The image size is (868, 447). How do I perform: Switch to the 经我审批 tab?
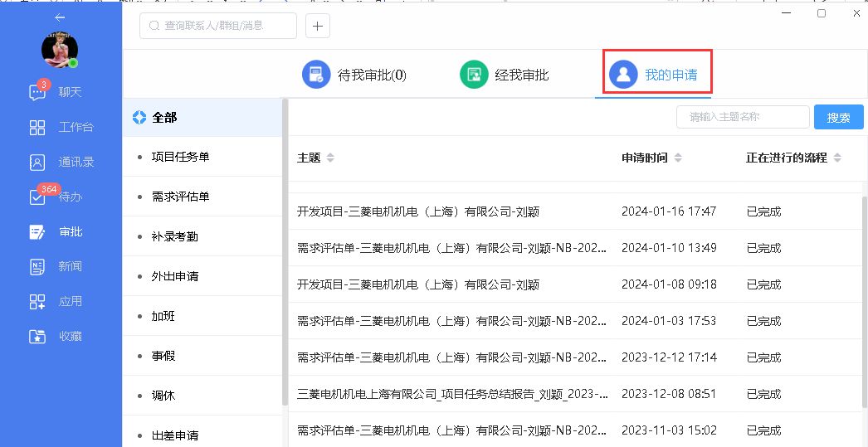click(504, 75)
